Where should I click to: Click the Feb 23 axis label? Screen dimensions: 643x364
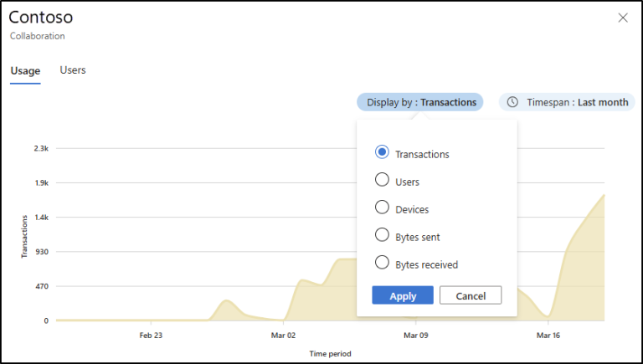click(x=151, y=336)
